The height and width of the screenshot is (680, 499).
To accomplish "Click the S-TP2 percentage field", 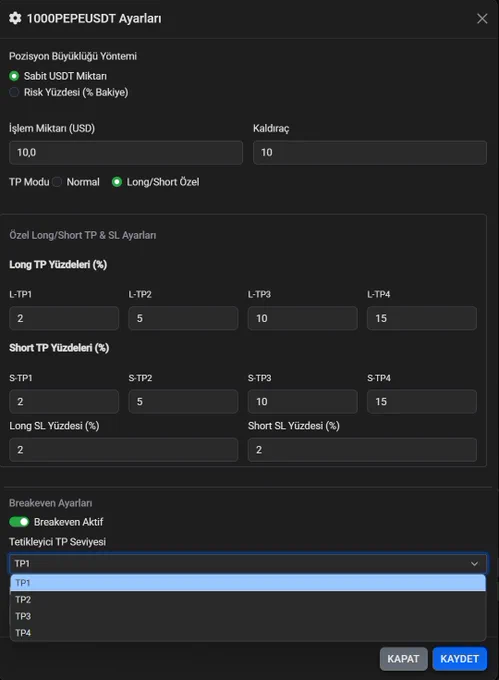I will pos(183,402).
